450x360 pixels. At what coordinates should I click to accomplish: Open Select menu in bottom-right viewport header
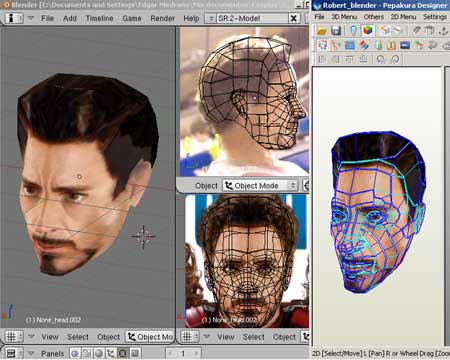pyautogui.click(x=254, y=337)
